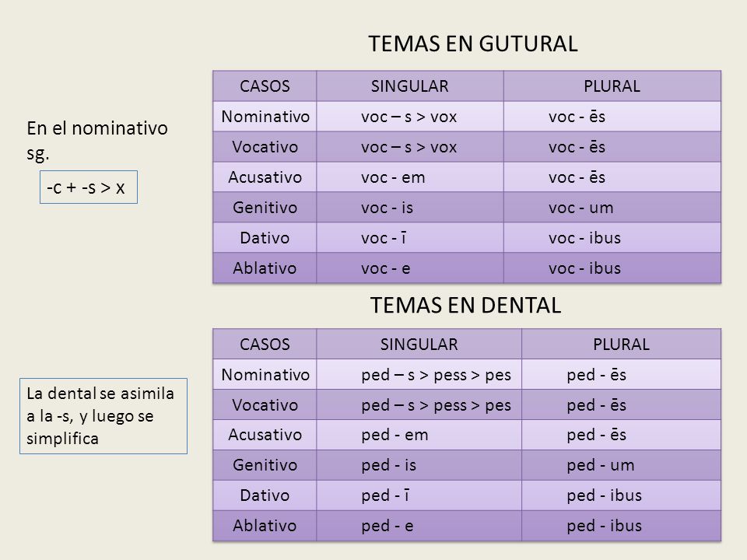
Task: Click the Dativo 'voc - ibus' plural cell
Action: coord(612,238)
